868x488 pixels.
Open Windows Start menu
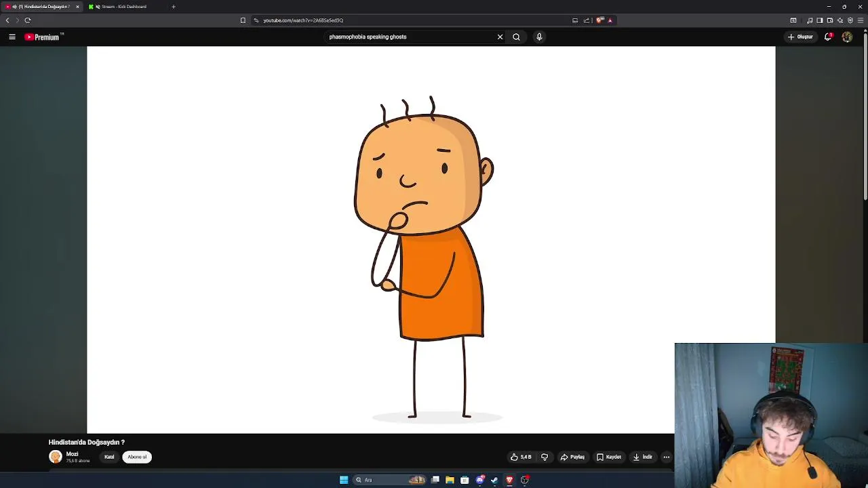pos(344,480)
